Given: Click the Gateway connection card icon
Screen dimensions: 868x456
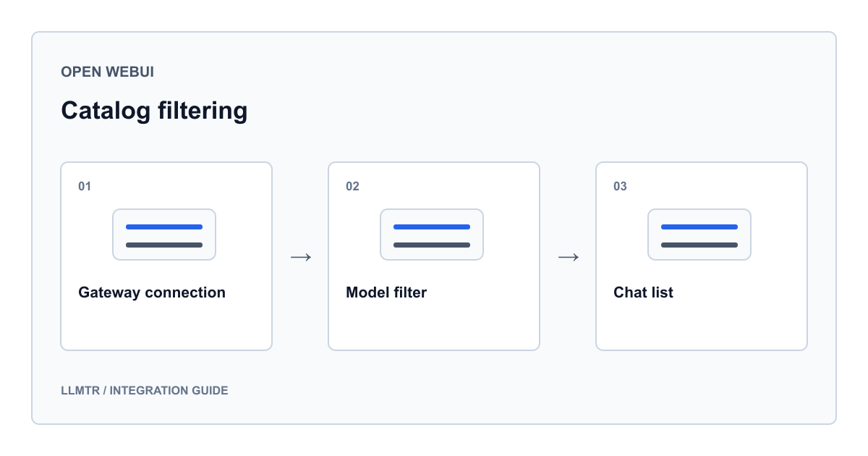Looking at the screenshot, I should click(164, 235).
